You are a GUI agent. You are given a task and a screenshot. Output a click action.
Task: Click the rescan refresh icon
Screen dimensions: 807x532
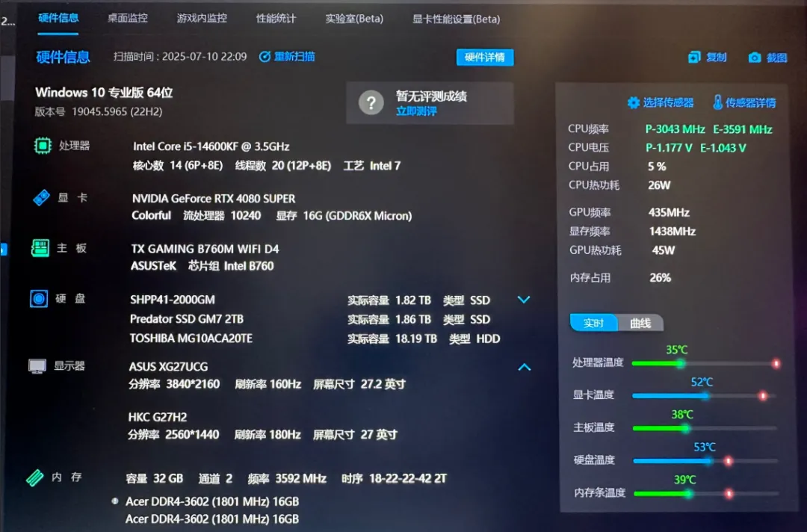coord(265,57)
